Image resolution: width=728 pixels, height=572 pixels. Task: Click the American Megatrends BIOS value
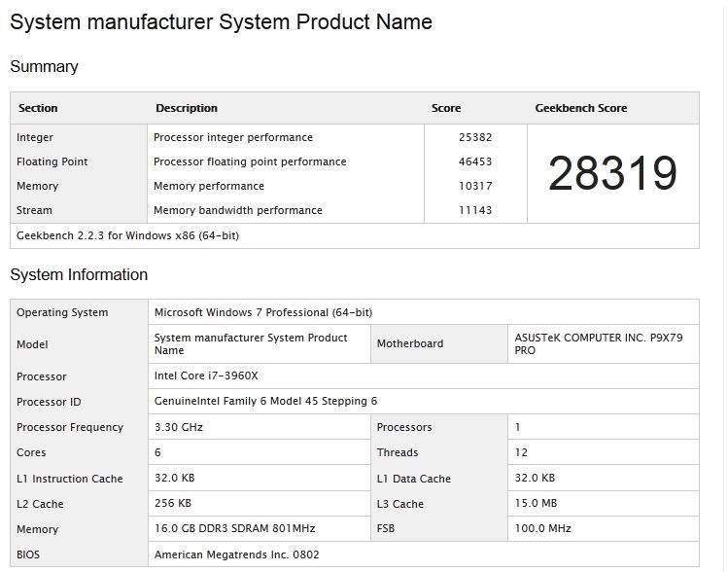click(236, 554)
